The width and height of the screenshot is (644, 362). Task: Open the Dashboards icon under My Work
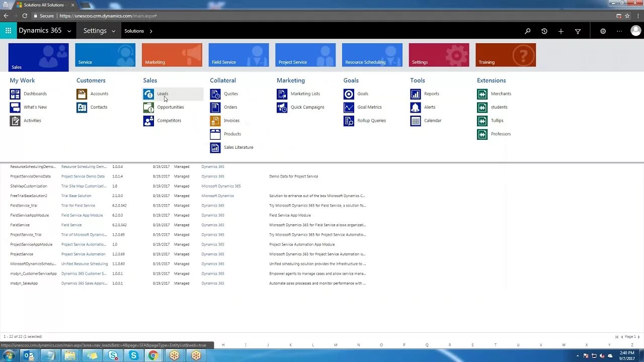coord(15,94)
